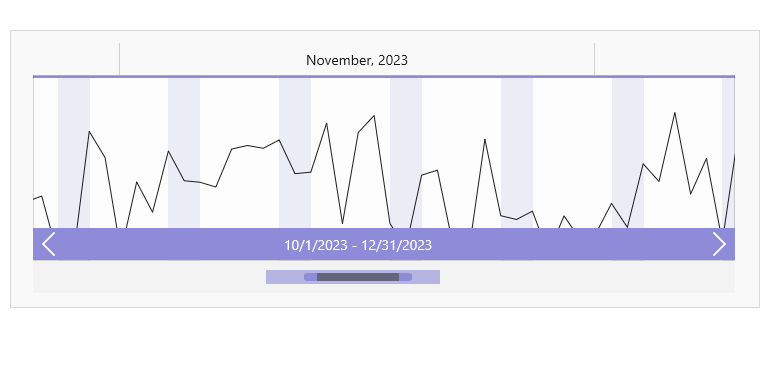Select the month header segment before November
Viewport: 770px width, 368px height.
[76, 60]
